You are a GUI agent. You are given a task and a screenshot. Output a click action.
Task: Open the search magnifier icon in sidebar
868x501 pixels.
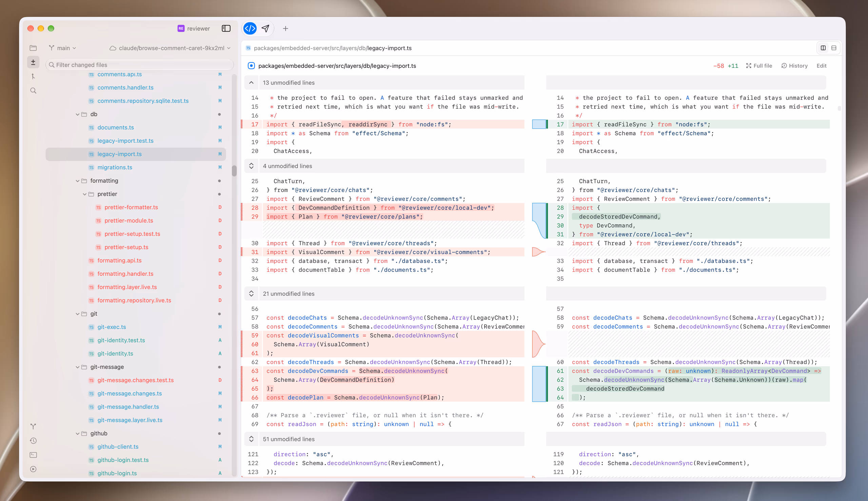pos(33,91)
